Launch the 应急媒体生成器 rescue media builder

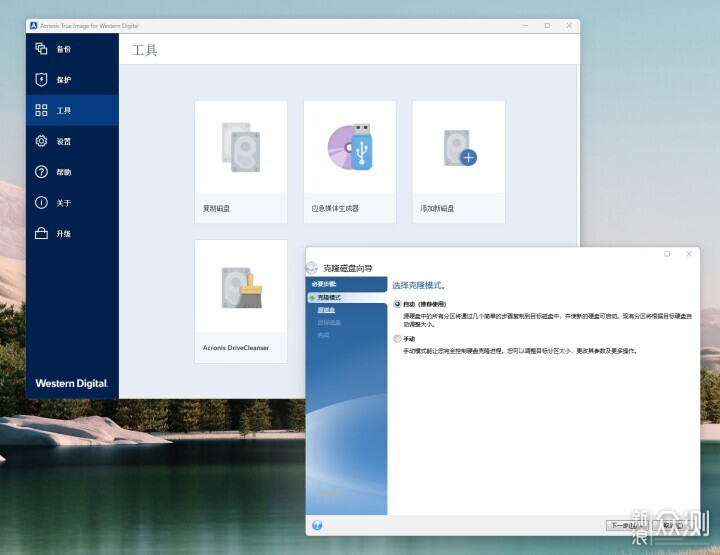point(350,162)
